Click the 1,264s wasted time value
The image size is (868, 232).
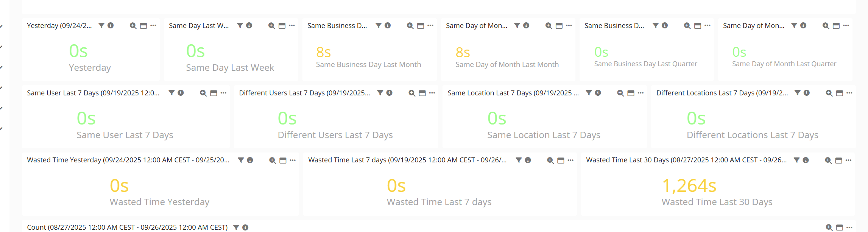coord(689,186)
